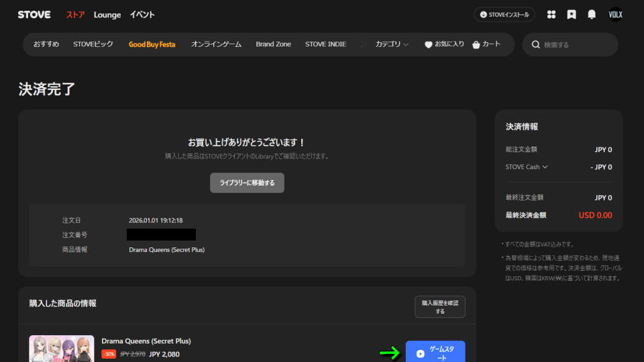Click the STOVE logo
The height and width of the screenshot is (362, 644).
(34, 14)
